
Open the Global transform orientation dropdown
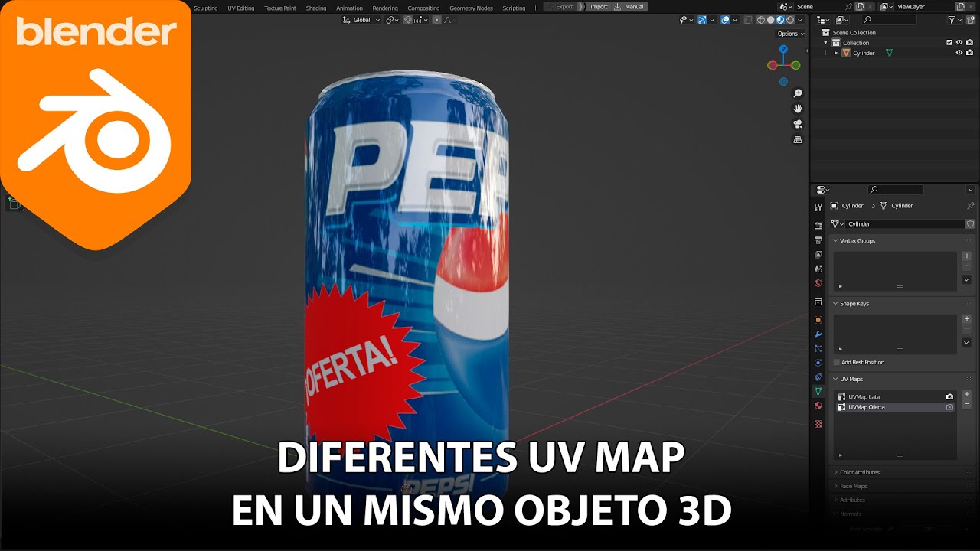(x=361, y=20)
